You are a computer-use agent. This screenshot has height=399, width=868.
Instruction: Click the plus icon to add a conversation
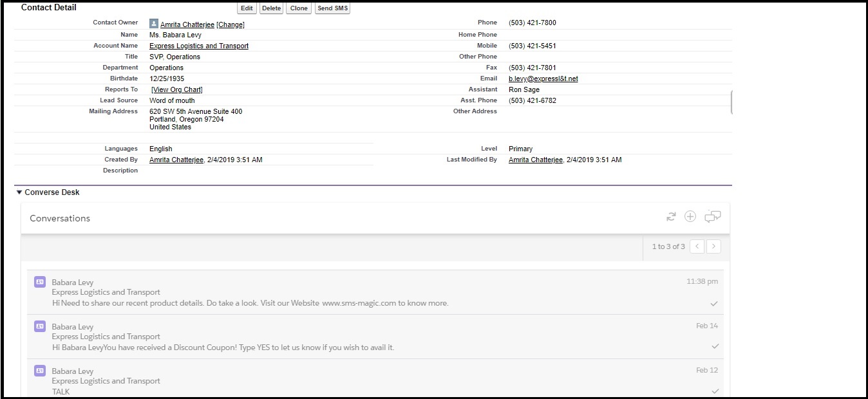[x=690, y=217]
